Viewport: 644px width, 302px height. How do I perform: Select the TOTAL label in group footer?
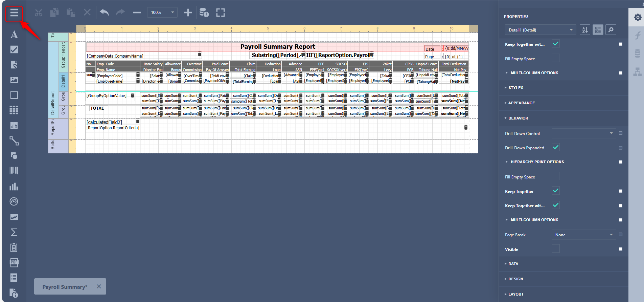pos(98,108)
